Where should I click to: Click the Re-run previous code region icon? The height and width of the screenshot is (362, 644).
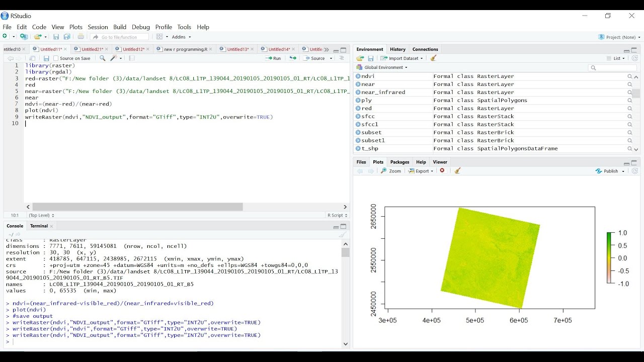292,58
